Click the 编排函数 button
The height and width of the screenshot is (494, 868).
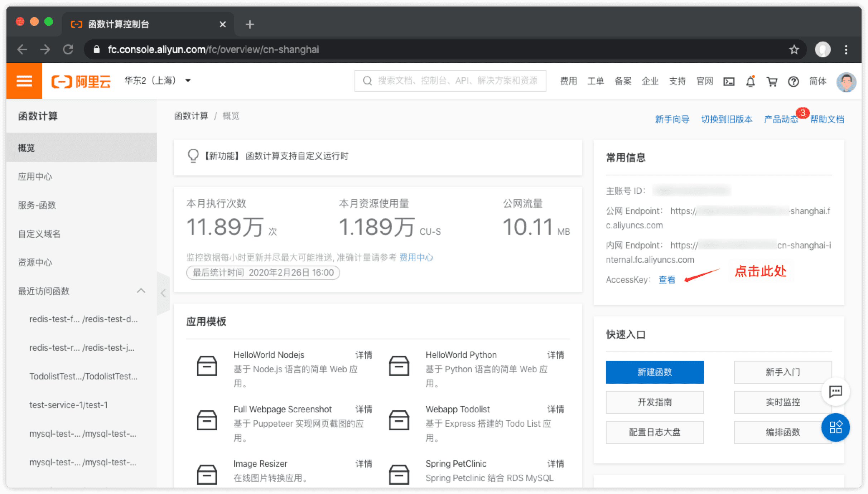783,432
